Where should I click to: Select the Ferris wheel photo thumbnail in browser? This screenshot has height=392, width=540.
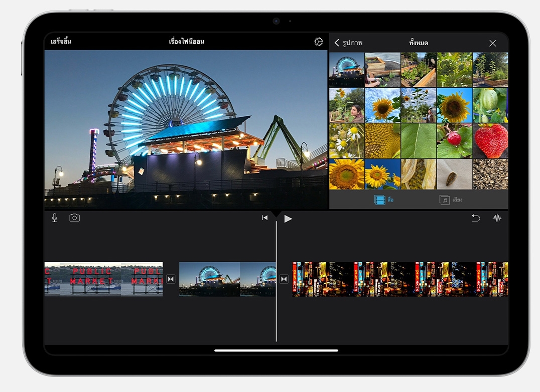point(346,70)
